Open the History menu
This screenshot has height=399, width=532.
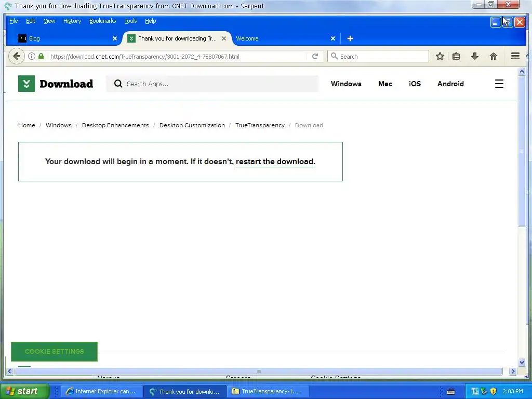[72, 21]
